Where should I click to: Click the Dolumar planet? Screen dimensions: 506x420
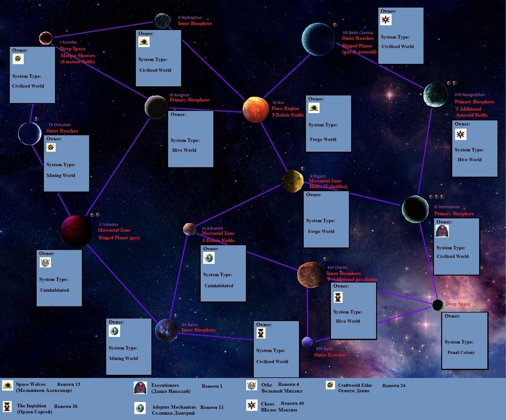click(x=30, y=134)
